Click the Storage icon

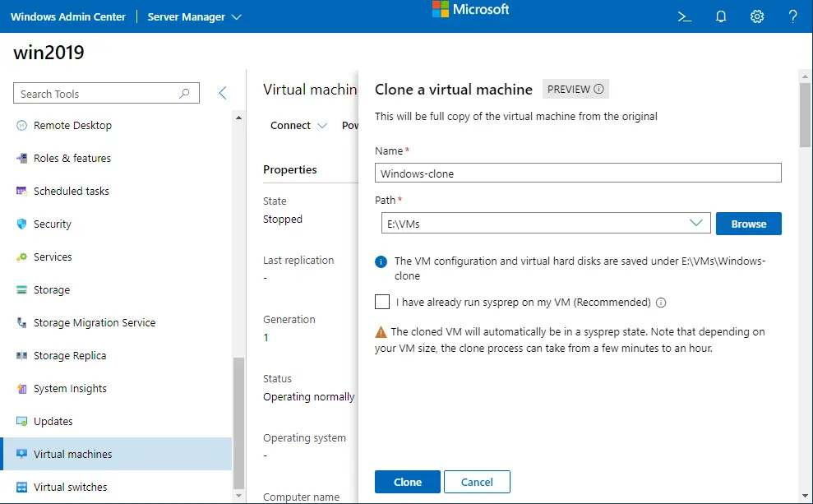pyautogui.click(x=21, y=290)
